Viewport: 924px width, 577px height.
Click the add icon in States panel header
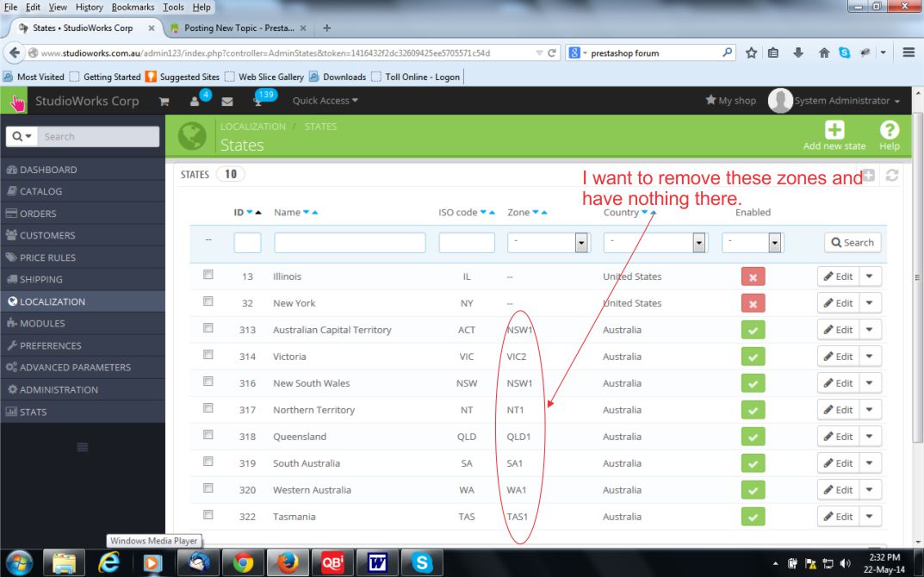point(868,175)
